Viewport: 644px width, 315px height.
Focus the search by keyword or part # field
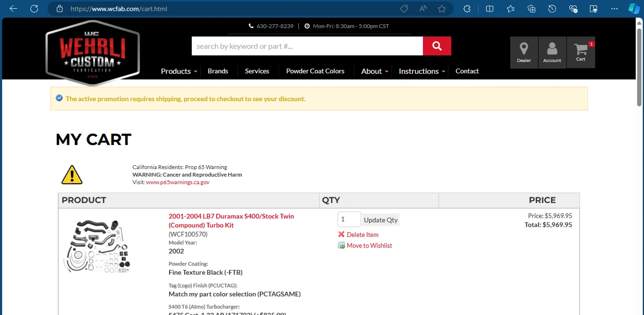point(307,46)
